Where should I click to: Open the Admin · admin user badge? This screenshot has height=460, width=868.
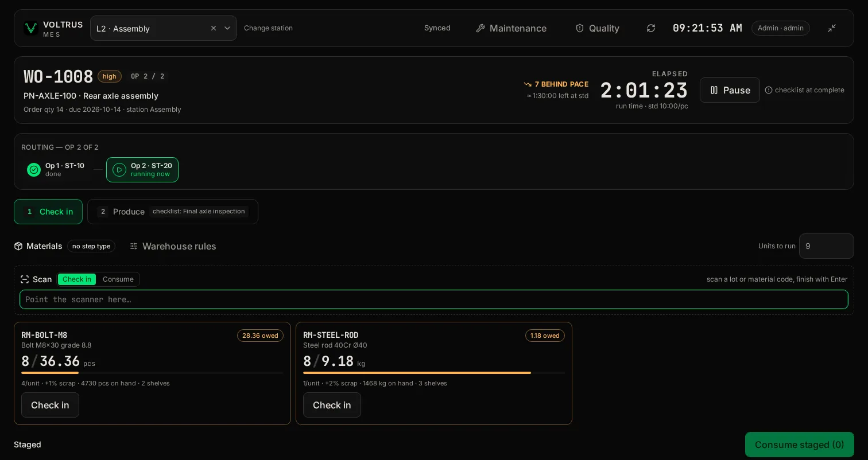781,28
